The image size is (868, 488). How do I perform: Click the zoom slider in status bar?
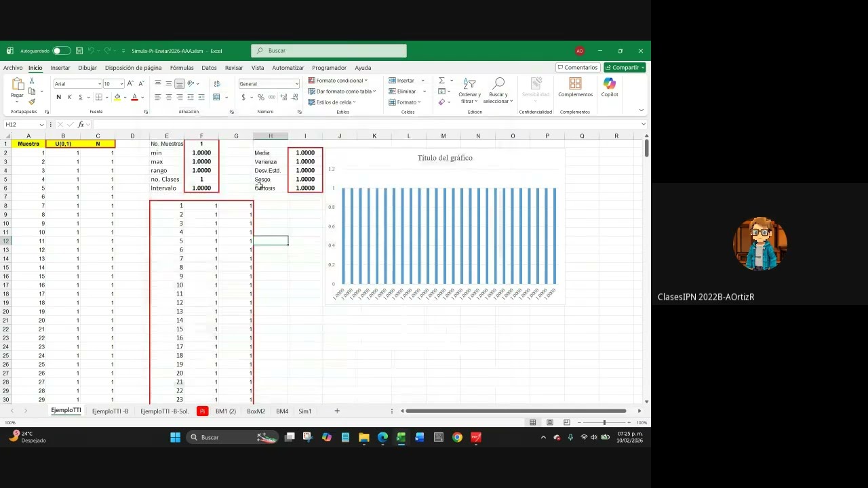click(604, 422)
